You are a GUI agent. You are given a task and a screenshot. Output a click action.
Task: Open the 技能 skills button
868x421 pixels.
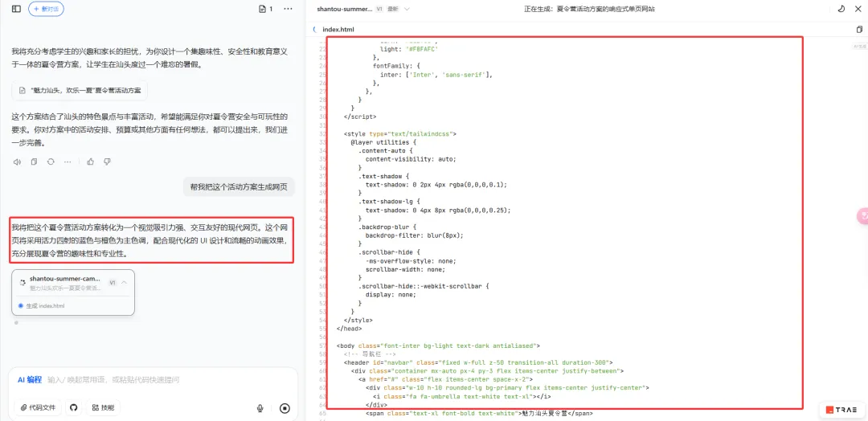click(103, 407)
